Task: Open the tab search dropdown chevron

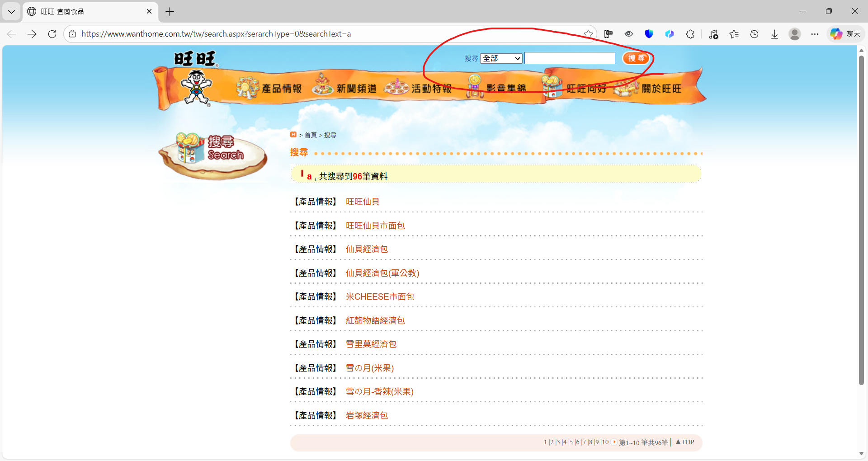Action: click(11, 12)
